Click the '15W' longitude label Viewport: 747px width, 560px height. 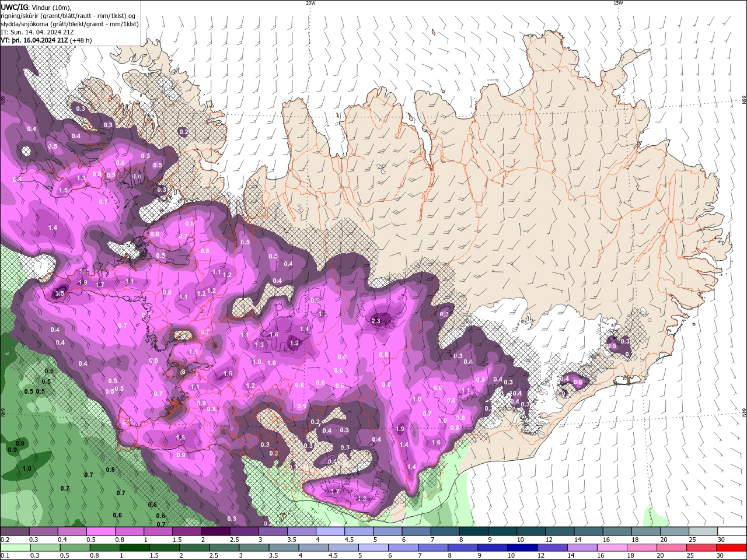pyautogui.click(x=618, y=3)
